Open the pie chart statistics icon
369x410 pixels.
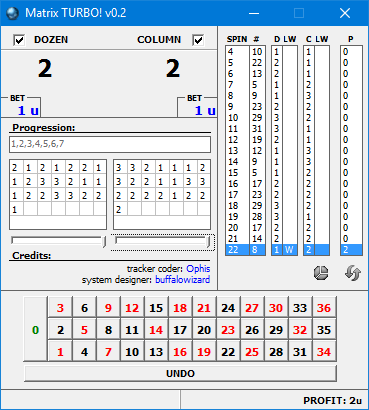[321, 273]
